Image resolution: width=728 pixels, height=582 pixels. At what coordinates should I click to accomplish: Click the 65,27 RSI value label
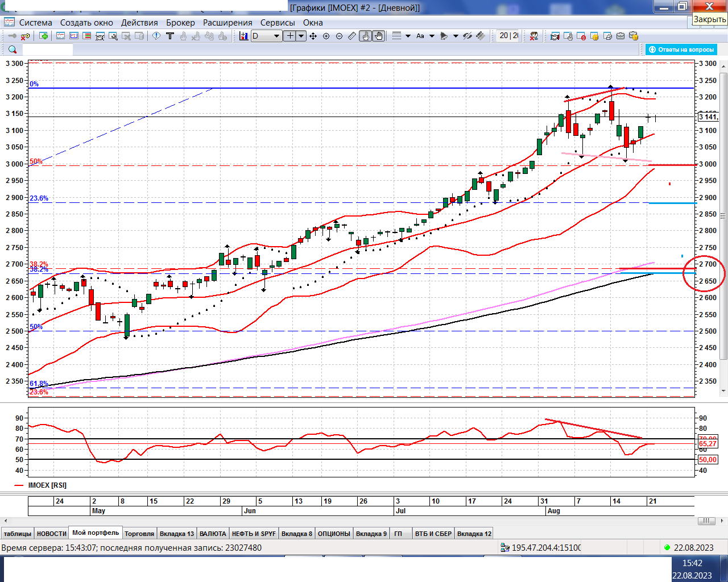pyautogui.click(x=708, y=444)
